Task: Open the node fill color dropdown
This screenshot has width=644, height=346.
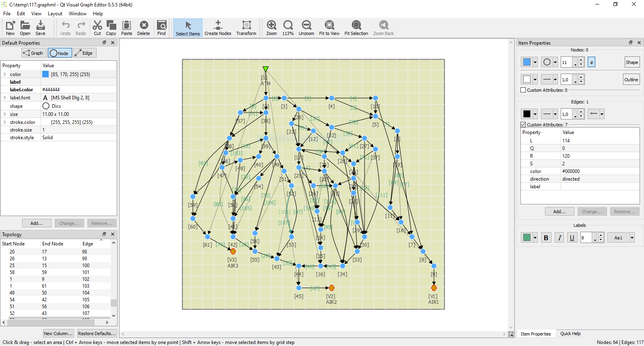Action: point(535,62)
